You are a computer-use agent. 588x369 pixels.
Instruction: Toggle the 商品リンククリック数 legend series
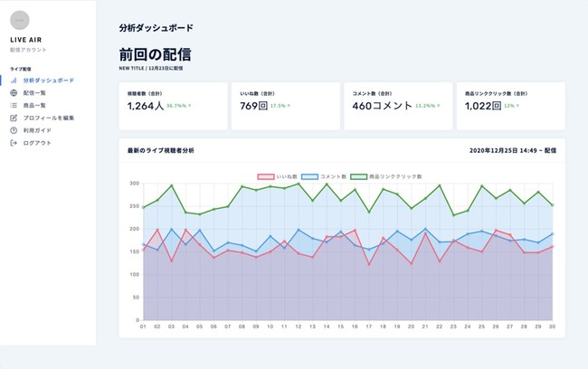386,176
